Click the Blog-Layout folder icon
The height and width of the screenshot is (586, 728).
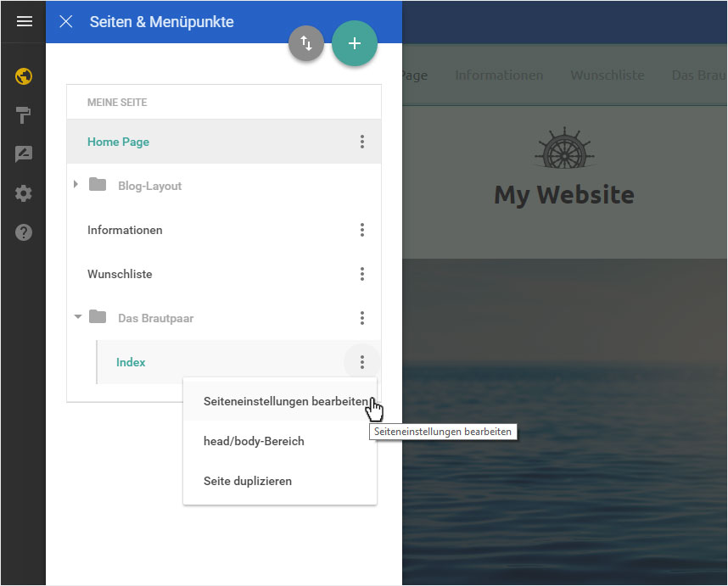[98, 184]
